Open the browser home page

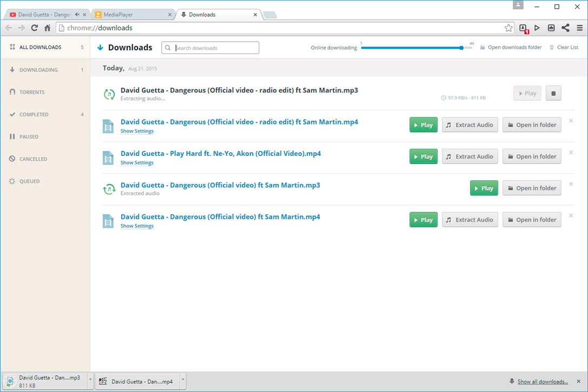coord(47,28)
